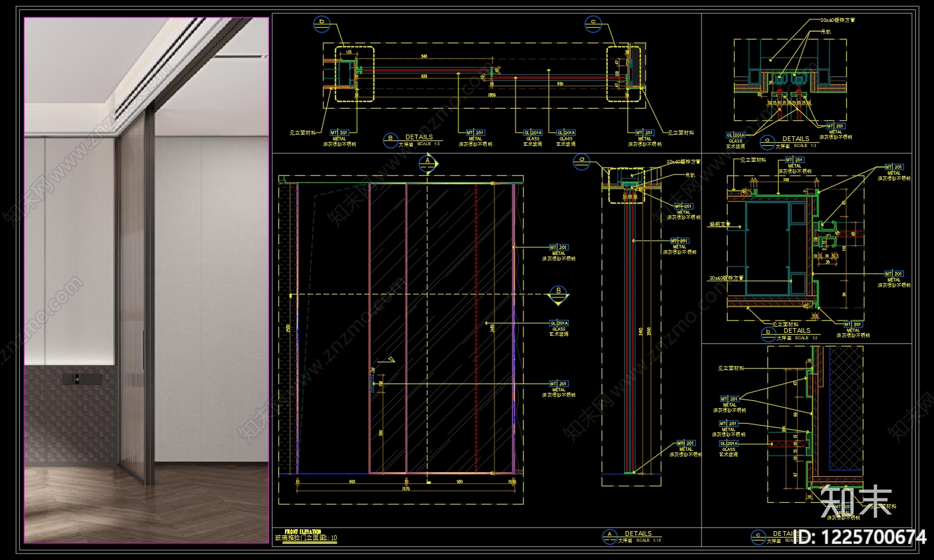Click the section marker B beside elevation
The image size is (934, 560).
pyautogui.click(x=559, y=293)
